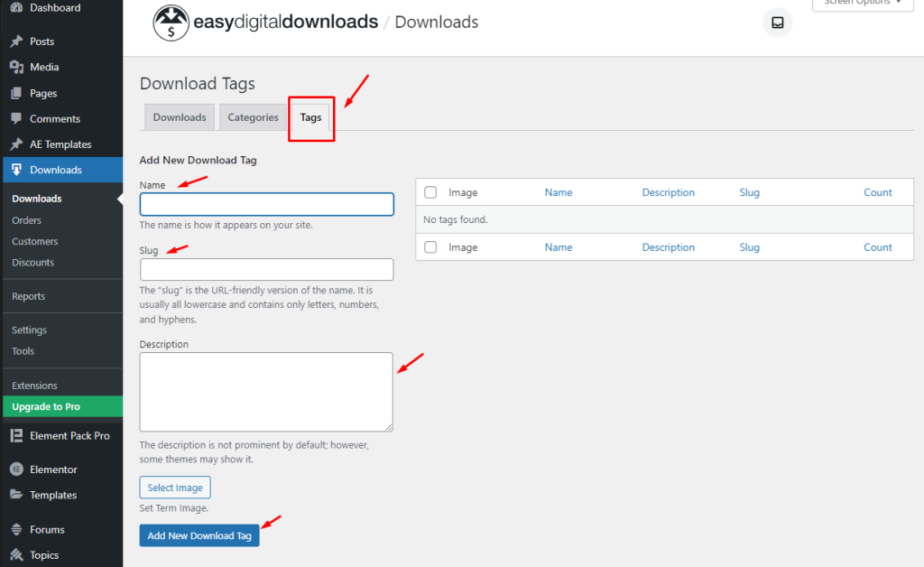The height and width of the screenshot is (567, 924).
Task: Click the Forums icon in sidebar
Action: tap(16, 529)
